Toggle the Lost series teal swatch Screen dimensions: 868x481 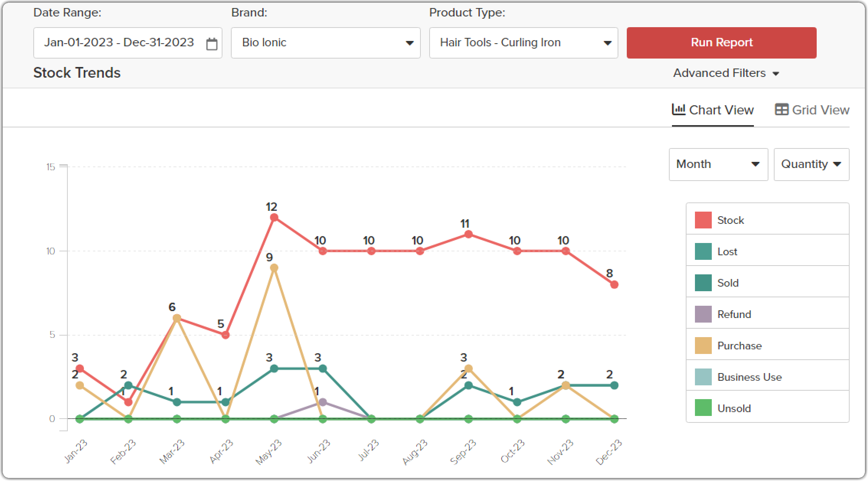tap(703, 251)
